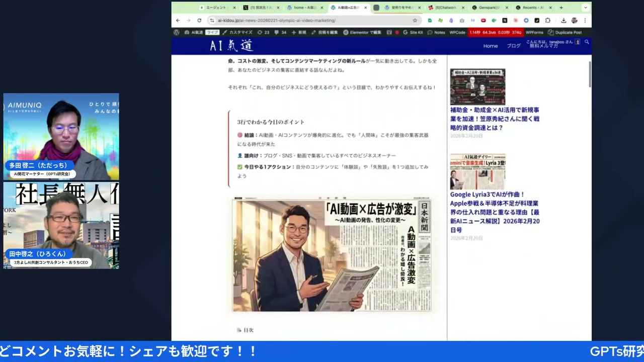The height and width of the screenshot is (362, 644).
Task: Open site search on the AI氣道 header
Action: (586, 43)
